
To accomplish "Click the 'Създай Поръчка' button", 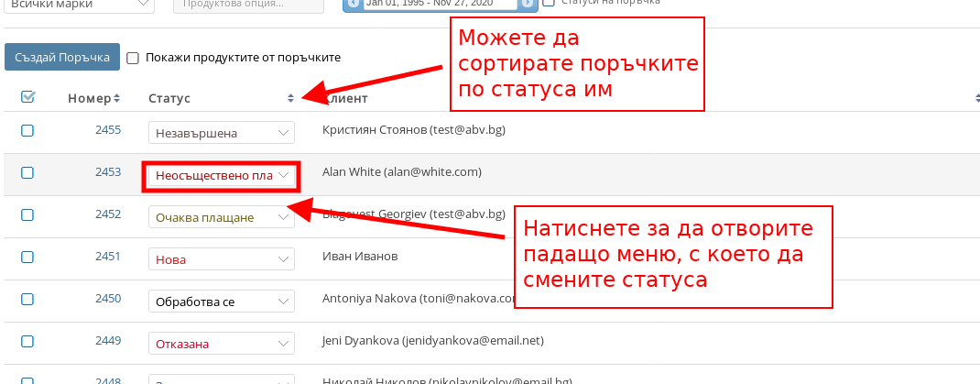I will [x=61, y=57].
